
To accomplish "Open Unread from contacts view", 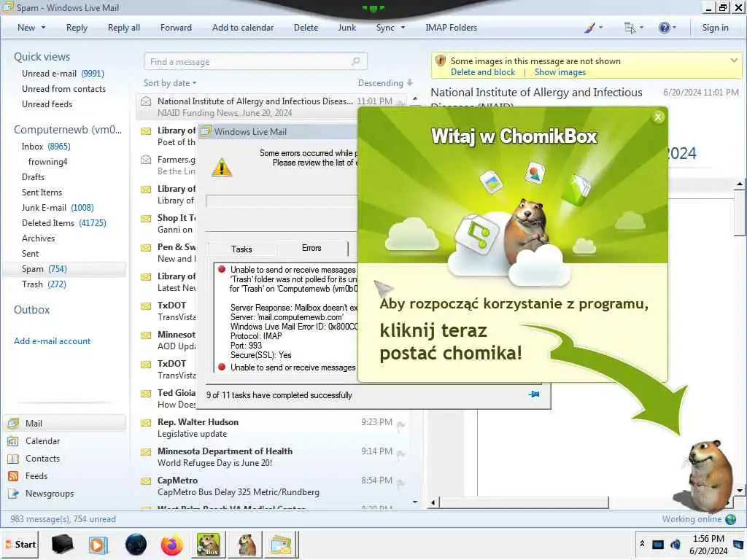I will click(x=64, y=88).
